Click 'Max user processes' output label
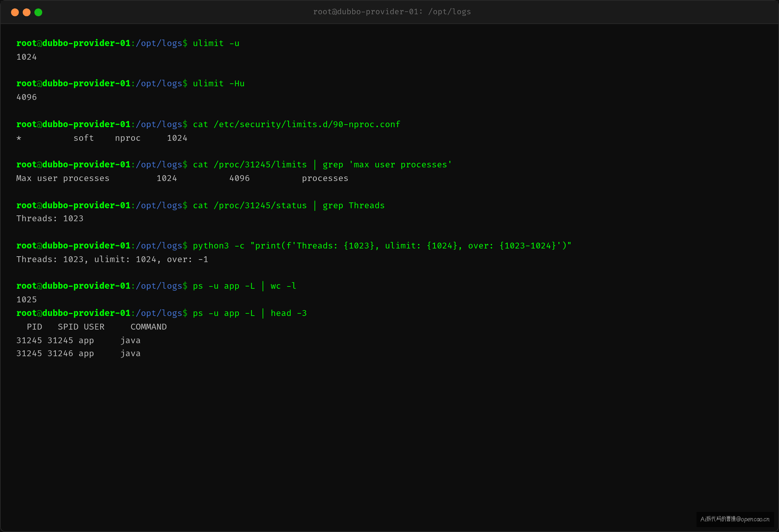 (x=63, y=178)
